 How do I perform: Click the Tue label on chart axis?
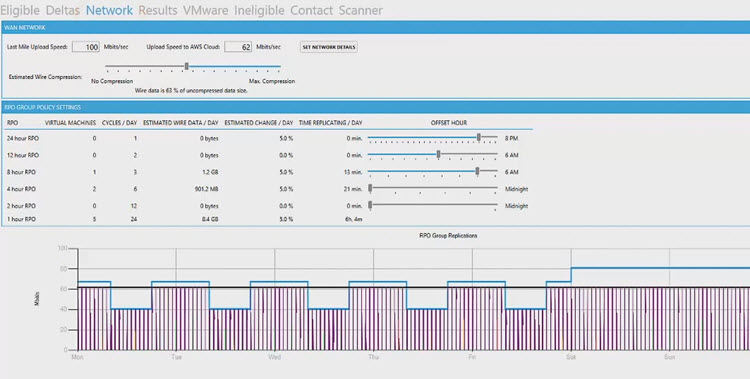coord(176,357)
